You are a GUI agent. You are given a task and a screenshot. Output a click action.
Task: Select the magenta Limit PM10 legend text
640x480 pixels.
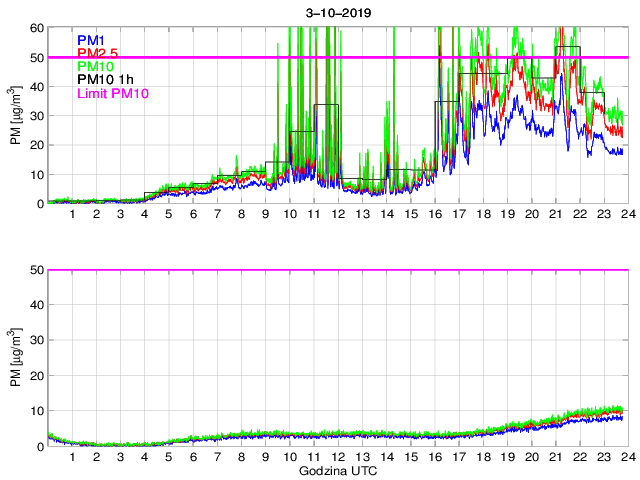[x=112, y=94]
